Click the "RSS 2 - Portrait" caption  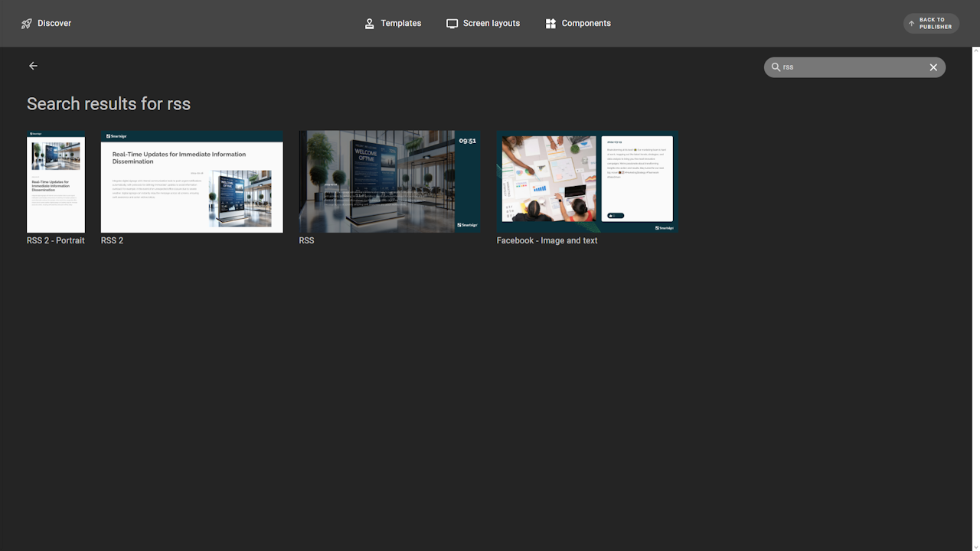(x=56, y=240)
